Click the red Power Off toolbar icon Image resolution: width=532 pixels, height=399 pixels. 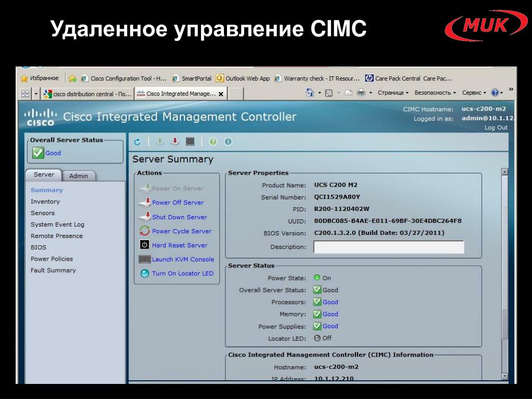[175, 141]
